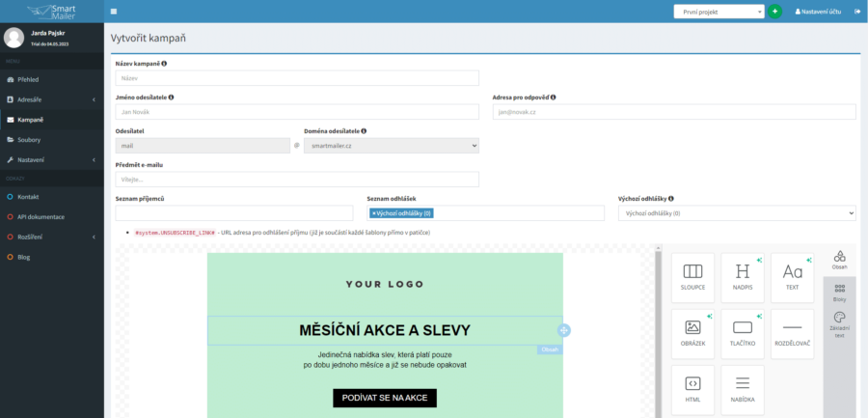This screenshot has width=868, height=418.
Task: Click the #system.UNSUBSCRIBE_LINK# code text
Action: click(175, 233)
